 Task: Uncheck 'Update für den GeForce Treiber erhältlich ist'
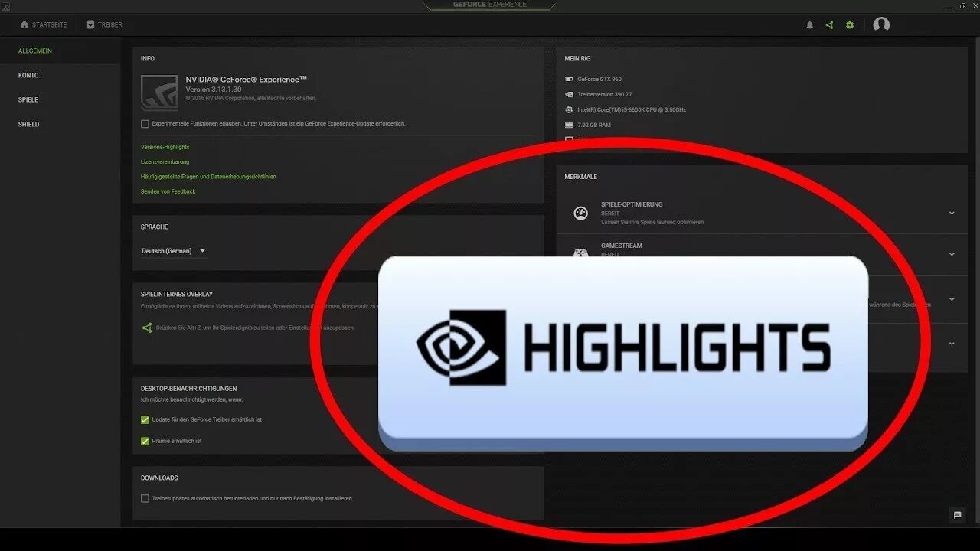(145, 419)
